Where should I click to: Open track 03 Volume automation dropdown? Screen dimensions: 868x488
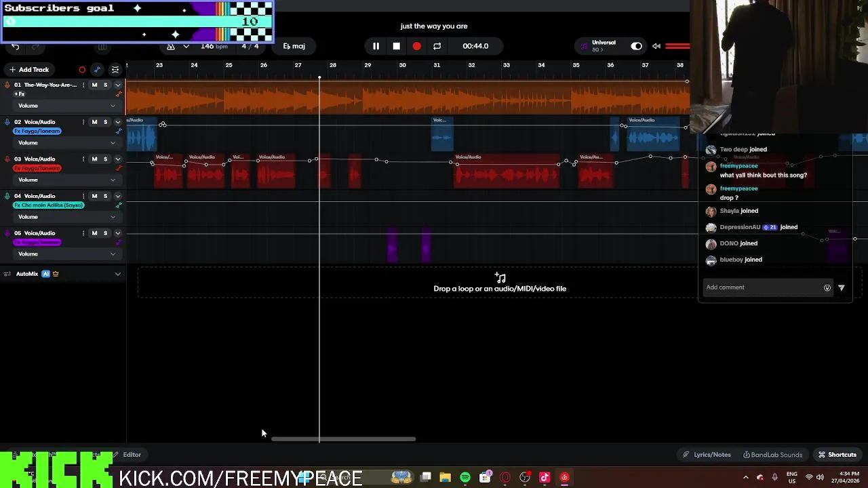67,180
